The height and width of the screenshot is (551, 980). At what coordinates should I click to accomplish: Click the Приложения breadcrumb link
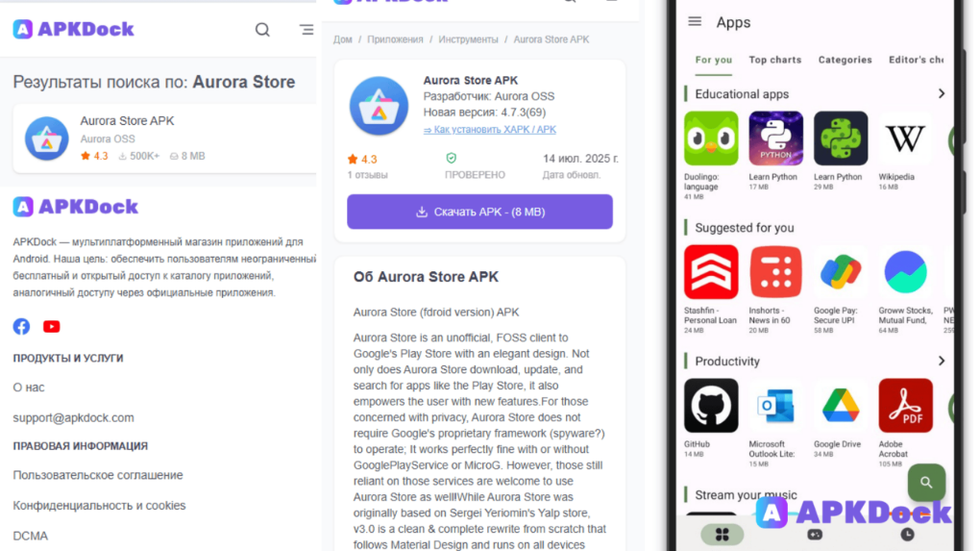click(x=395, y=39)
